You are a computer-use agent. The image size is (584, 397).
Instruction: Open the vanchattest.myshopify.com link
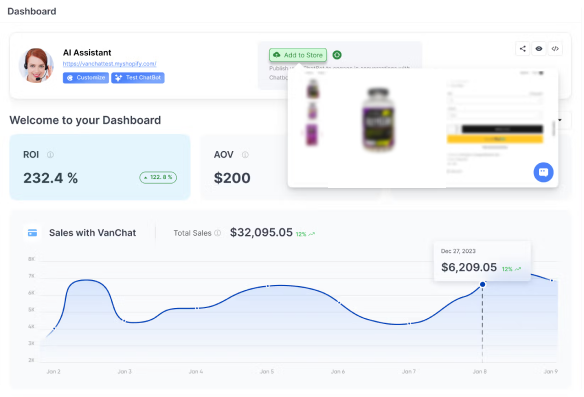110,64
